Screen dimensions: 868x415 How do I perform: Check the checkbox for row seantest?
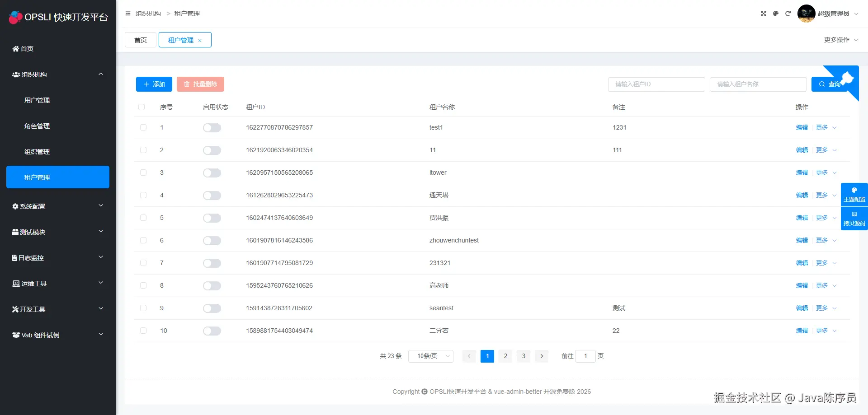pyautogui.click(x=143, y=308)
